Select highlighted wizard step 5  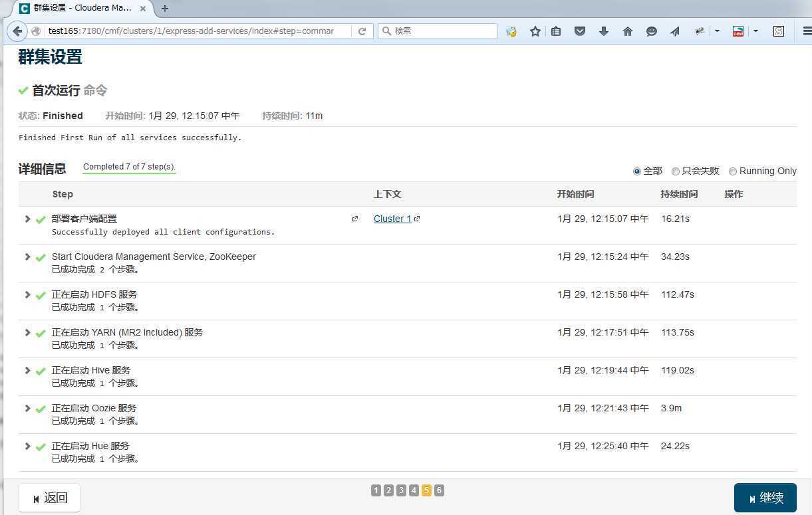pos(426,490)
